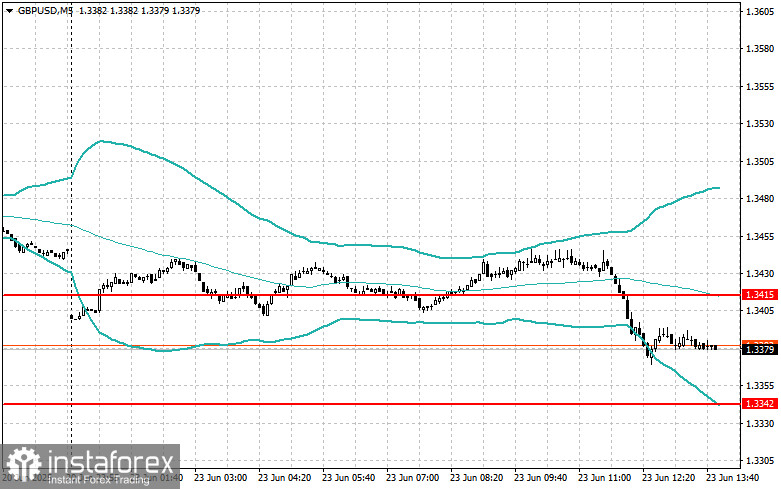The image size is (781, 489).
Task: Select the 1.3415 red price label
Action: point(760,295)
